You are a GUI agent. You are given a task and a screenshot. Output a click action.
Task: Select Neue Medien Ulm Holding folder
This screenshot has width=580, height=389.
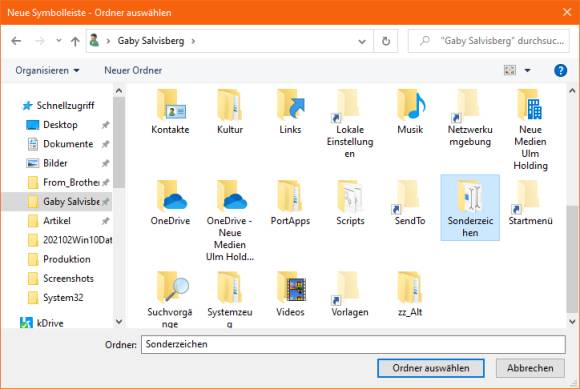[530, 129]
